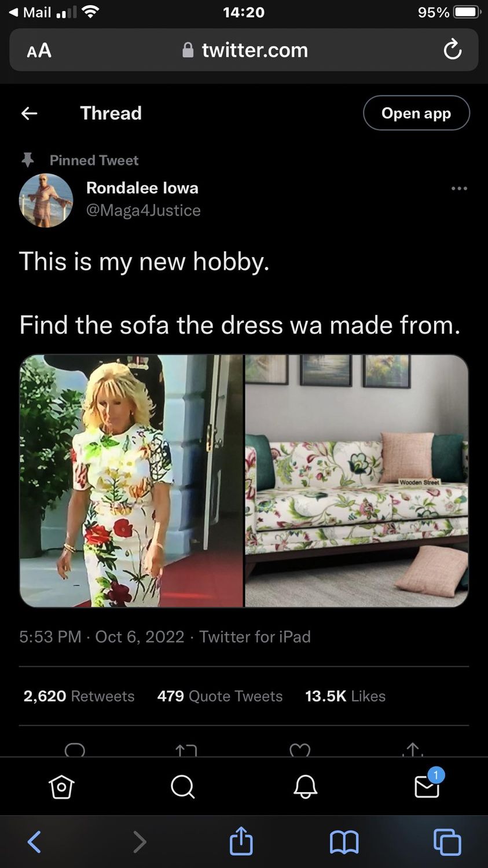This screenshot has width=488, height=868.
Task: Open the @Maga4Justice handle link
Action: coord(144,210)
